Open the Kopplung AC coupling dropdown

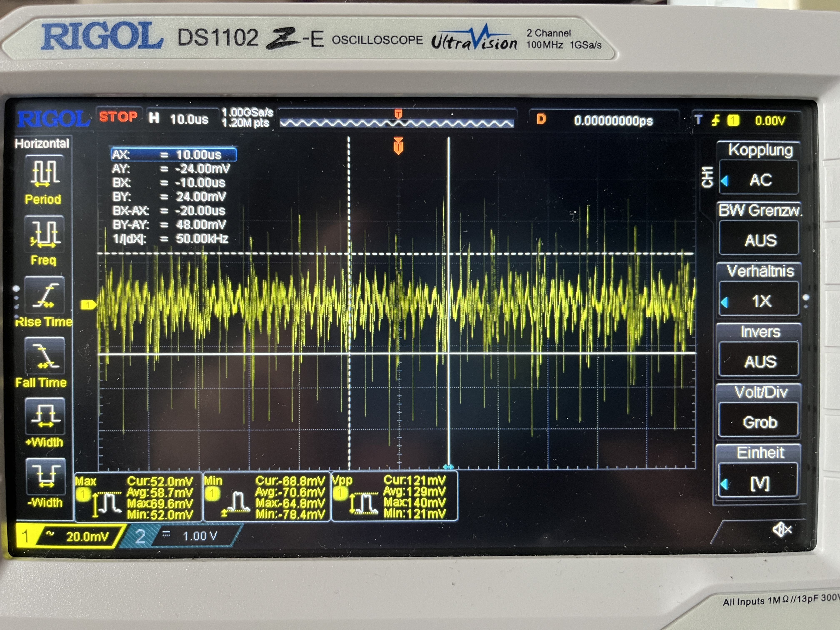tap(760, 179)
